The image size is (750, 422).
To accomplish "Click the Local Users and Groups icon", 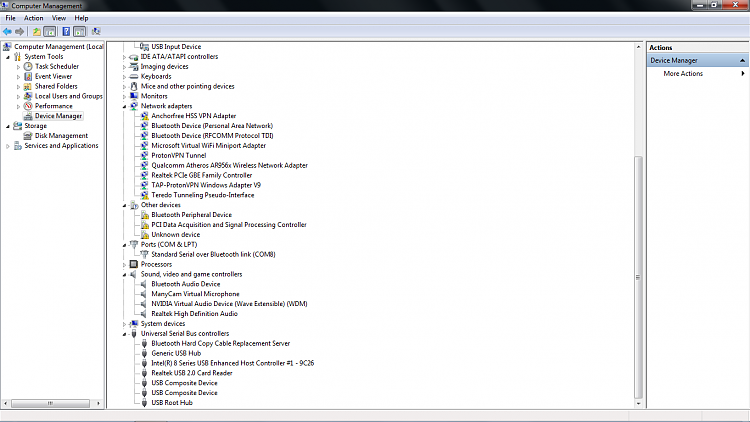I will tap(28, 96).
